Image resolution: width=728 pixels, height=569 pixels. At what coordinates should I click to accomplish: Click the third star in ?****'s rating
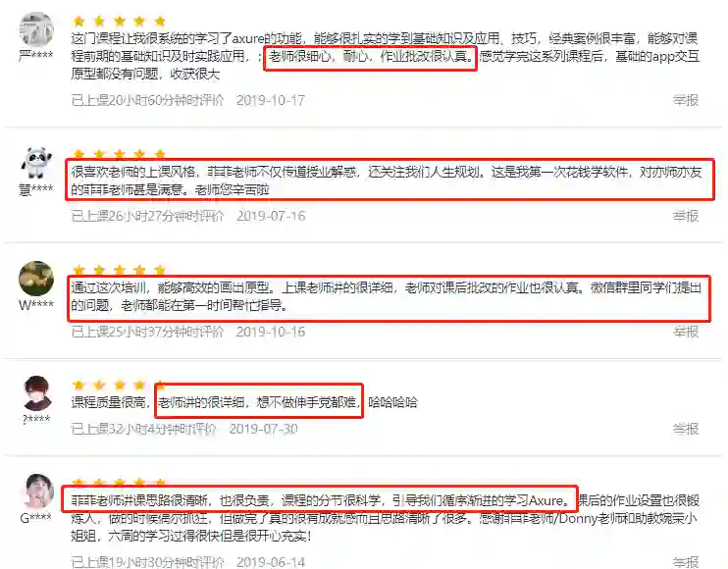pos(120,385)
